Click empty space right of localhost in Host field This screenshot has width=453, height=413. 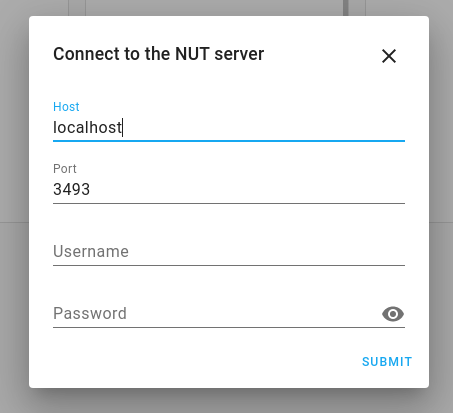(263, 127)
